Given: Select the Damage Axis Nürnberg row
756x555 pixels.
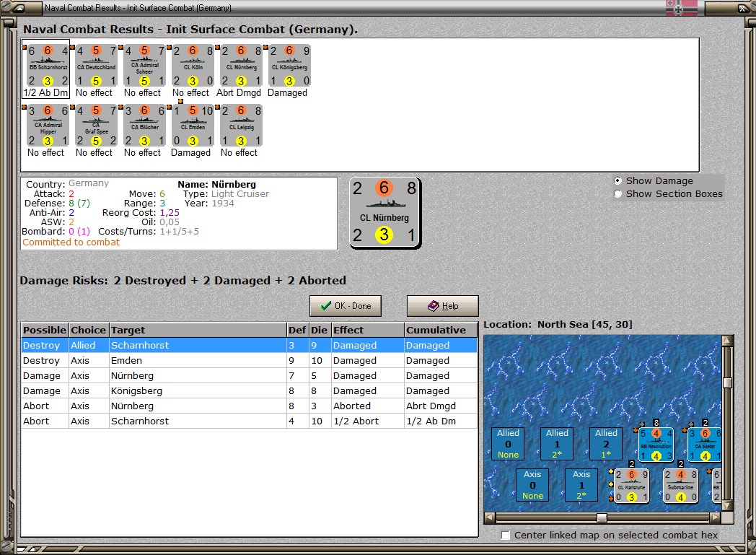Looking at the screenshot, I should pyautogui.click(x=250, y=375).
